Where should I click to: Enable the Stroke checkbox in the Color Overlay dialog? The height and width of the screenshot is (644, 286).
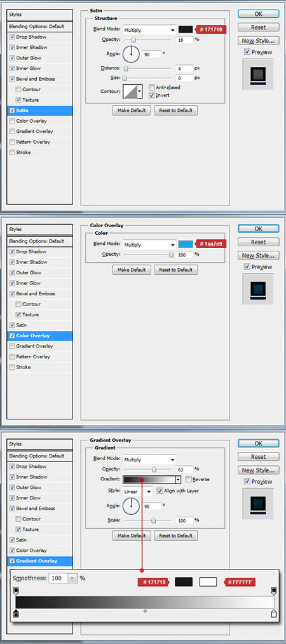(x=12, y=367)
